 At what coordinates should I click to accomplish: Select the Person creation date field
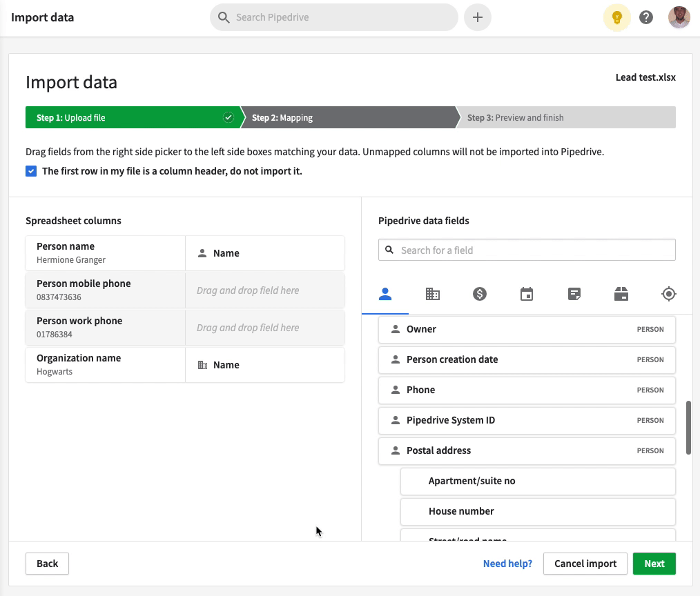pos(527,359)
